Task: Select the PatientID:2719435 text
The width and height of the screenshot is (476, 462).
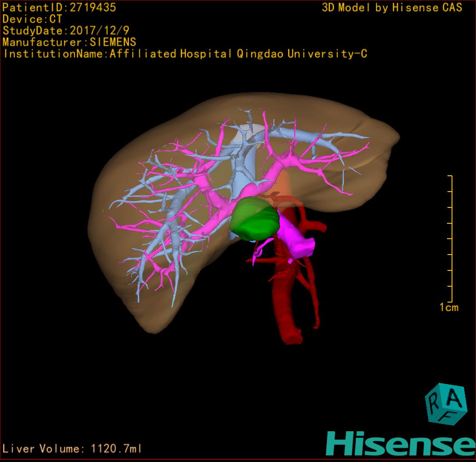Action: pos(59,7)
